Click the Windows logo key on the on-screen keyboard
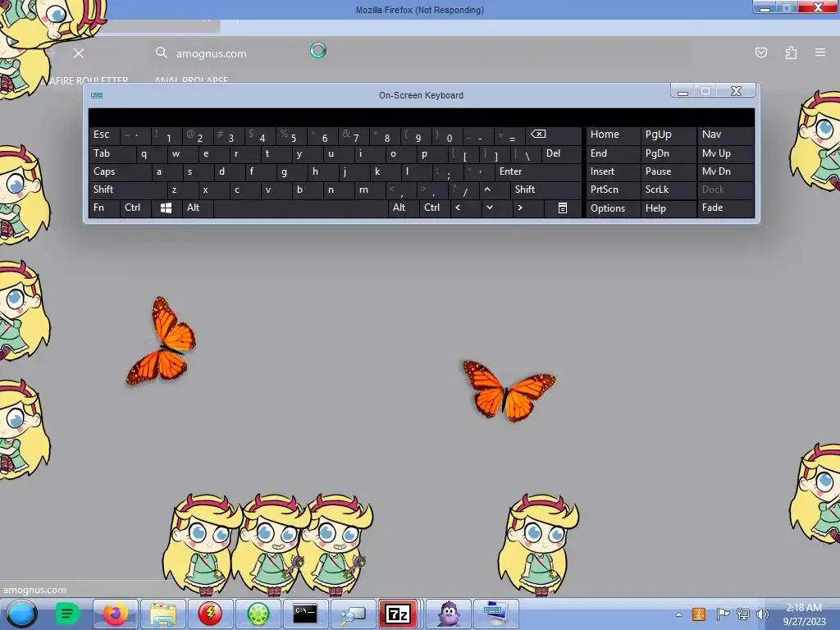The width and height of the screenshot is (840, 630). tap(166, 208)
